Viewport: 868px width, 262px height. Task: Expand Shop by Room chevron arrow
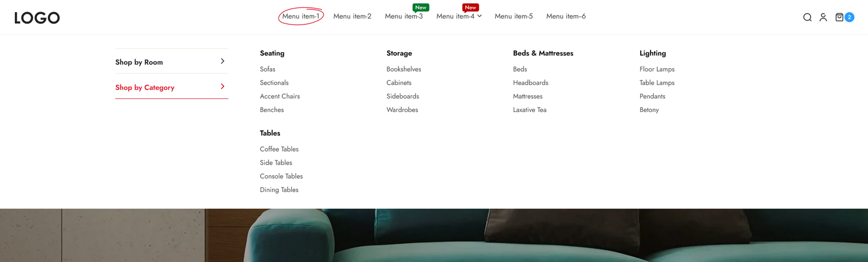click(x=222, y=61)
